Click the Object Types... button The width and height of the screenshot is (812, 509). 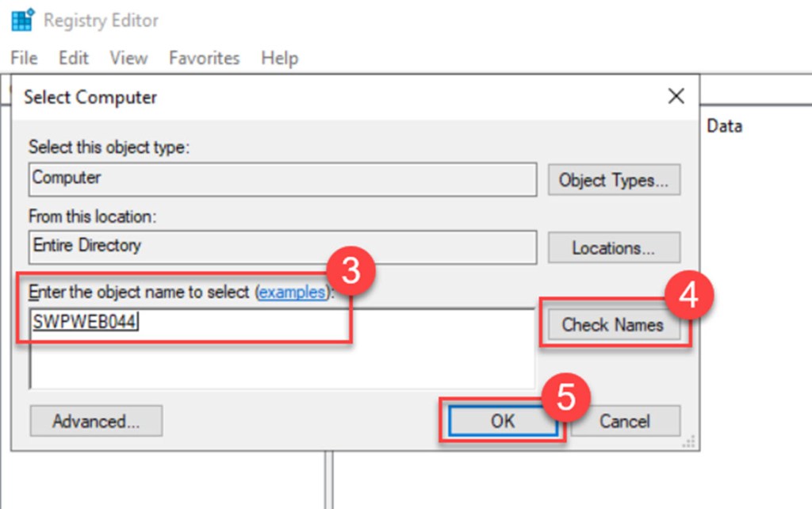(x=614, y=180)
